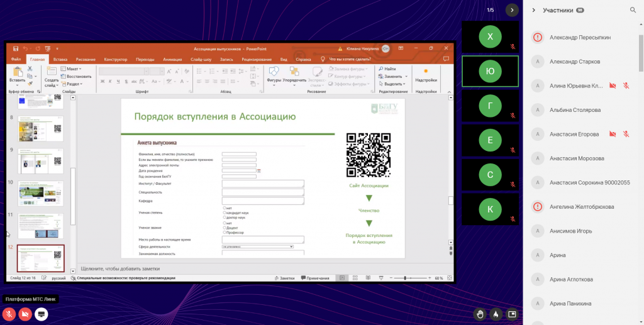Screen dimensions: 644x325
Task: Fit slide to window icon beside 68 %
Action: tap(450, 278)
